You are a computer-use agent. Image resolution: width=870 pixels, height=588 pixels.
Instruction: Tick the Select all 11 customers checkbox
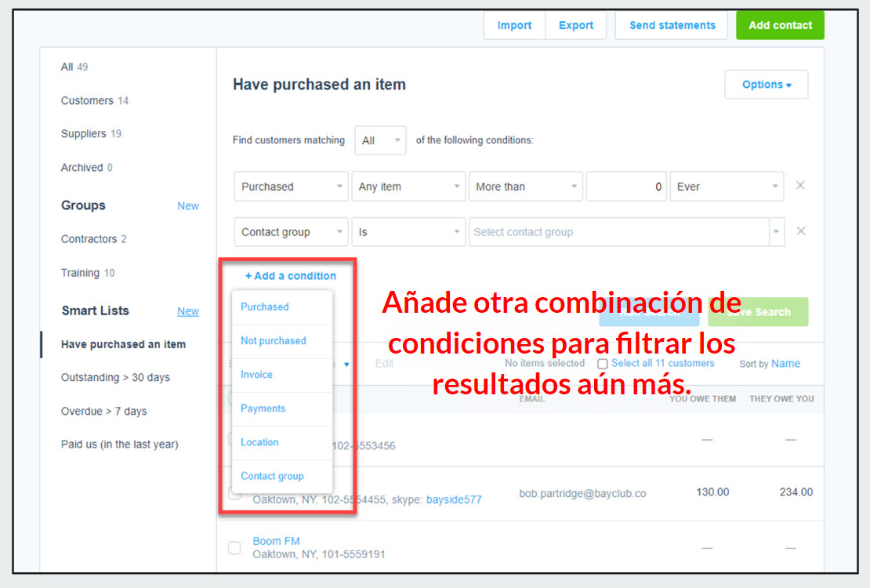602,364
